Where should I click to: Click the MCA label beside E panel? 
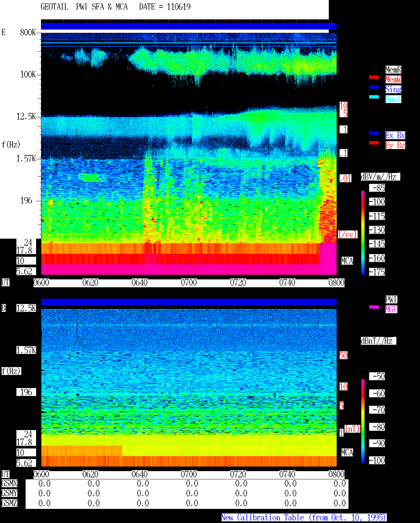(x=347, y=261)
